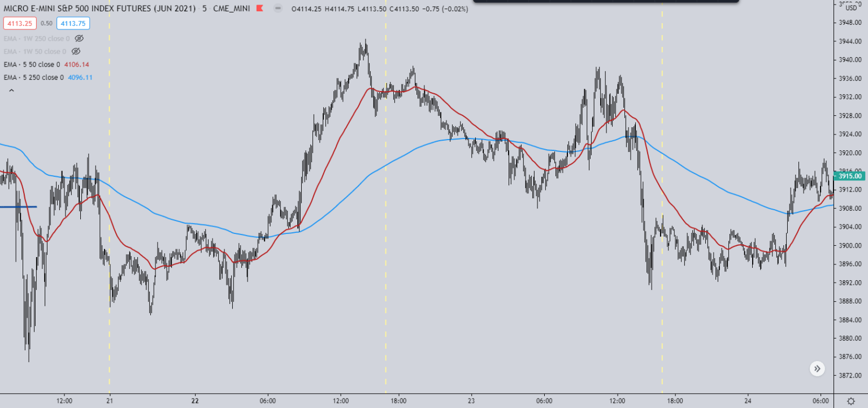868x408 pixels.
Task: Click the 3940.00 price axis label
Action: (x=850, y=60)
